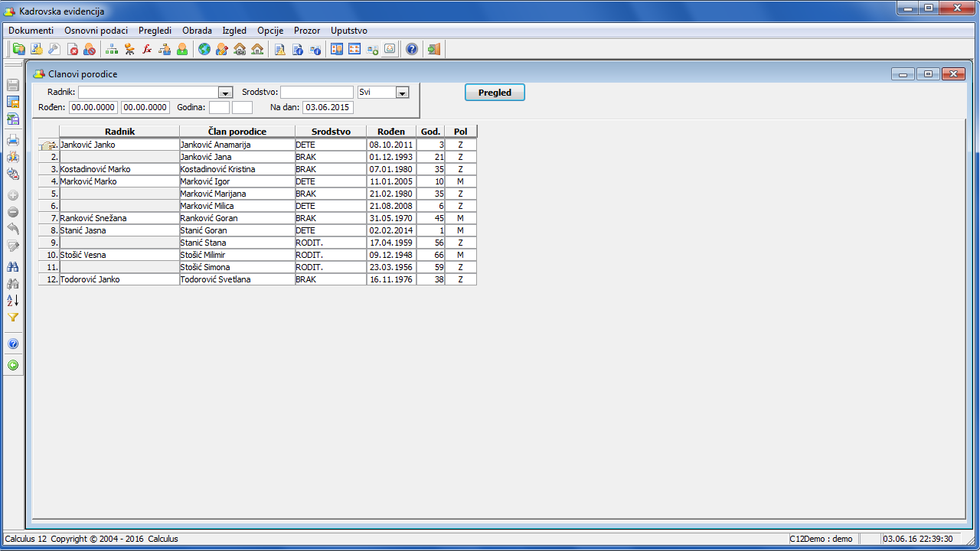The width and height of the screenshot is (980, 551).
Task: Click the key icon in the toolbar
Action: (x=54, y=50)
